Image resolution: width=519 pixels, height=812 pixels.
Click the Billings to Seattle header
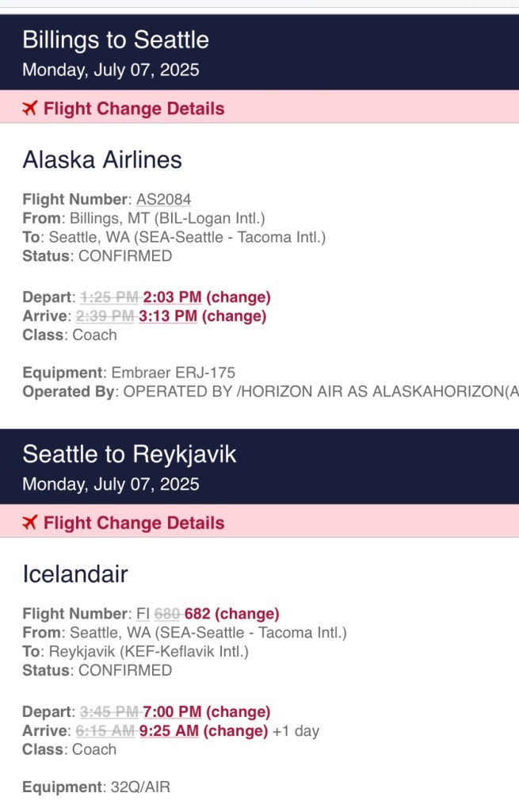click(116, 40)
